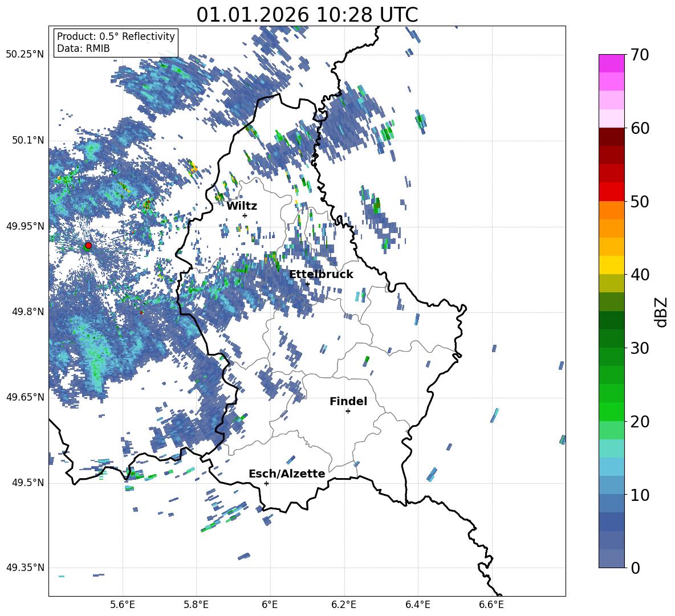The height and width of the screenshot is (616, 675).
Task: Click the 'Product: 0.5° Reflectivity' text
Action: [116, 36]
